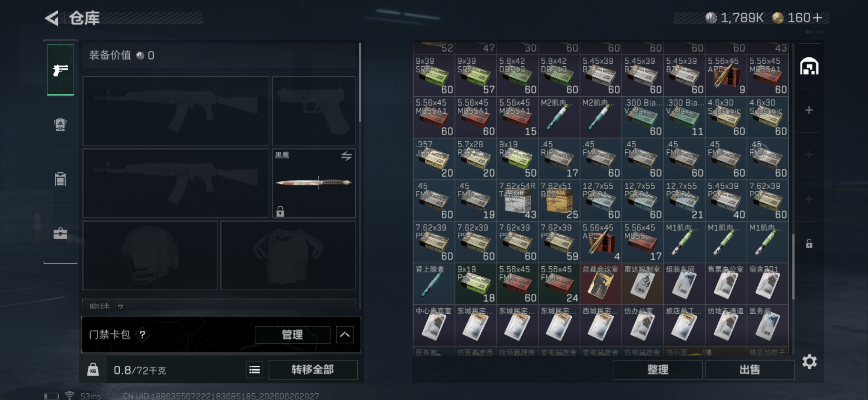Open the empty body armor slot

288,255
